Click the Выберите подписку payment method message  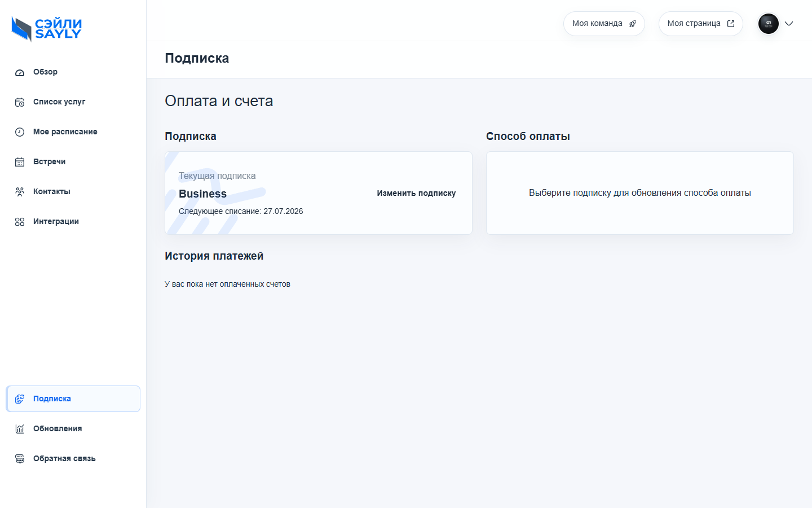coord(640,193)
